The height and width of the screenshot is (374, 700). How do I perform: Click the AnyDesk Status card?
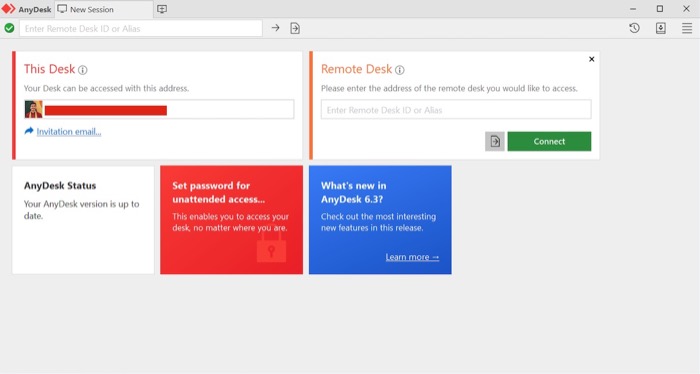tap(83, 220)
